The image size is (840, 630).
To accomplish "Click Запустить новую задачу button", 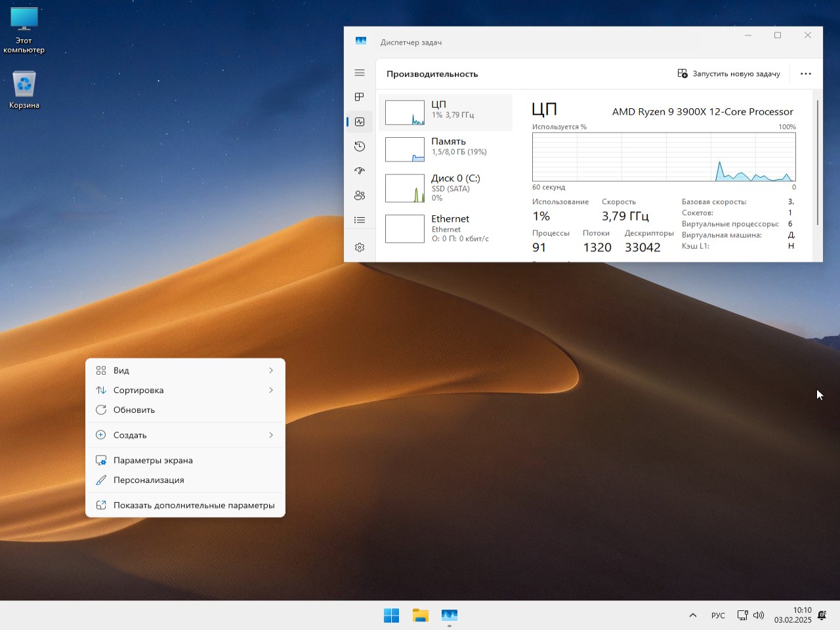I will click(728, 73).
